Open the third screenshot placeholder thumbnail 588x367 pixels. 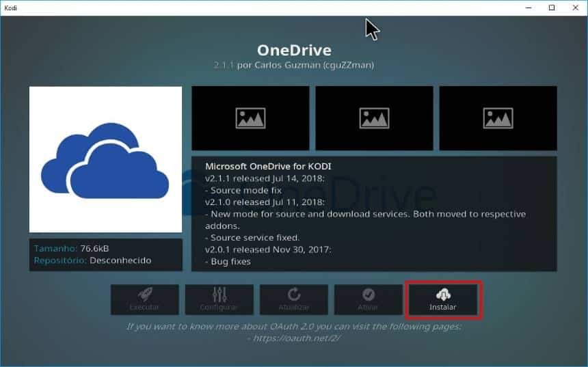[498, 118]
